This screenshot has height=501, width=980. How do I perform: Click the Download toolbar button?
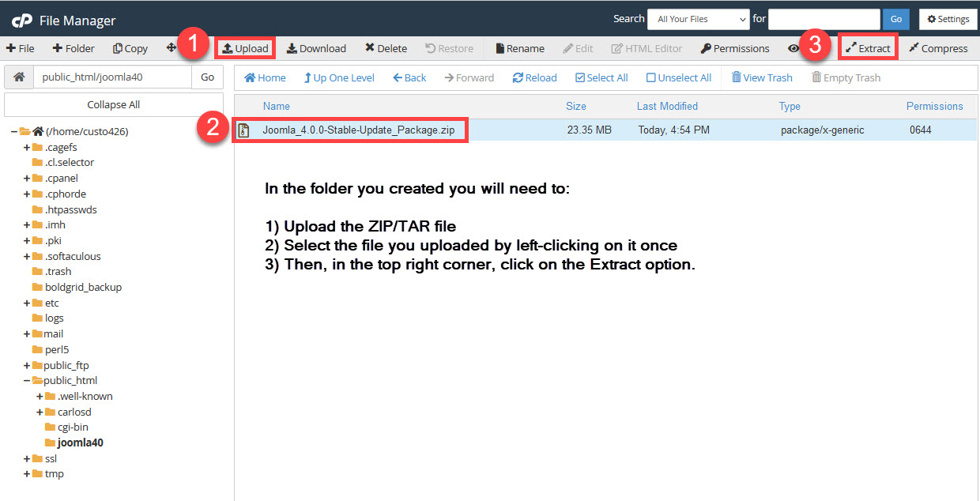pyautogui.click(x=316, y=48)
